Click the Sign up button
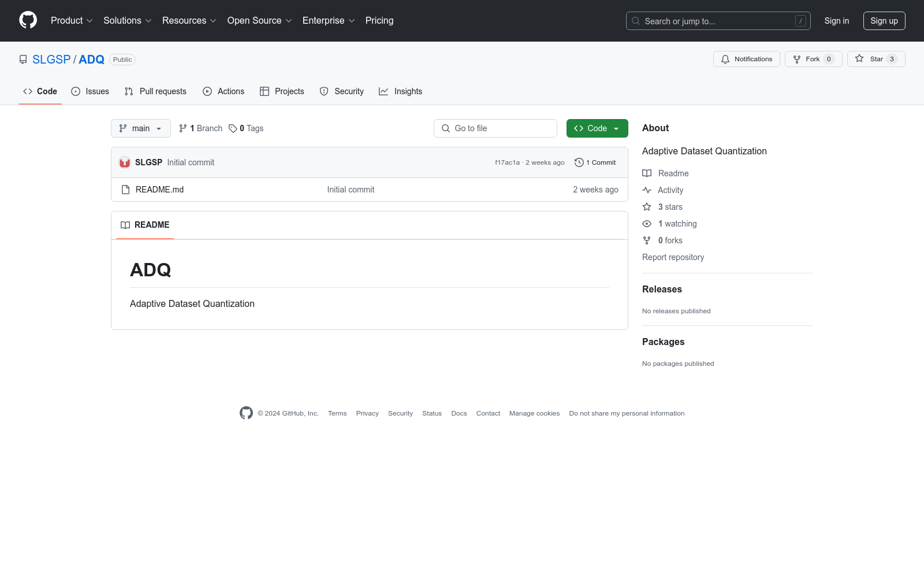 [884, 21]
